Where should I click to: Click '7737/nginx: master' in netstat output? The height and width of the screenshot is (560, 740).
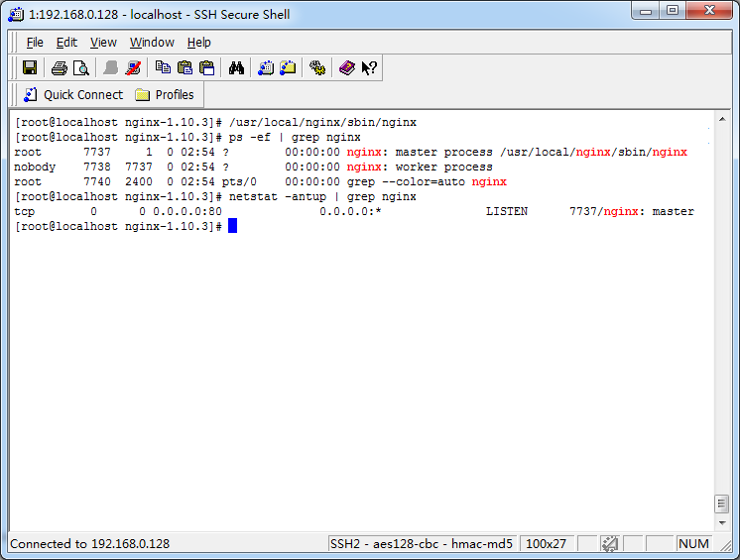[632, 212]
